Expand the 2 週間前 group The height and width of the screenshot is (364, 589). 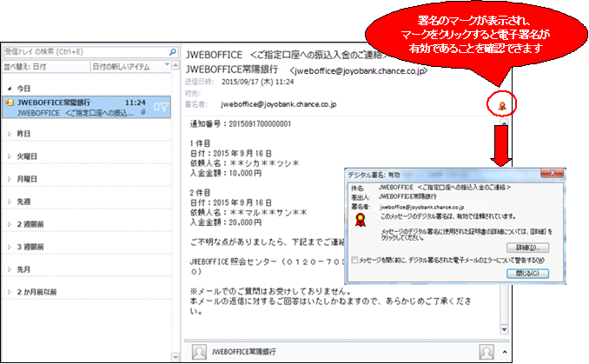click(x=10, y=224)
